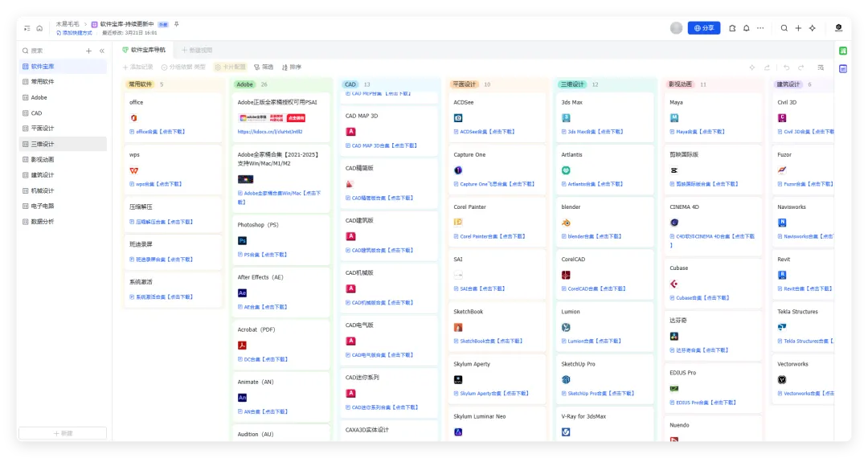Screen dimensions: 868x458
Task: Create a view via 新建视图 tab
Action: click(197, 50)
